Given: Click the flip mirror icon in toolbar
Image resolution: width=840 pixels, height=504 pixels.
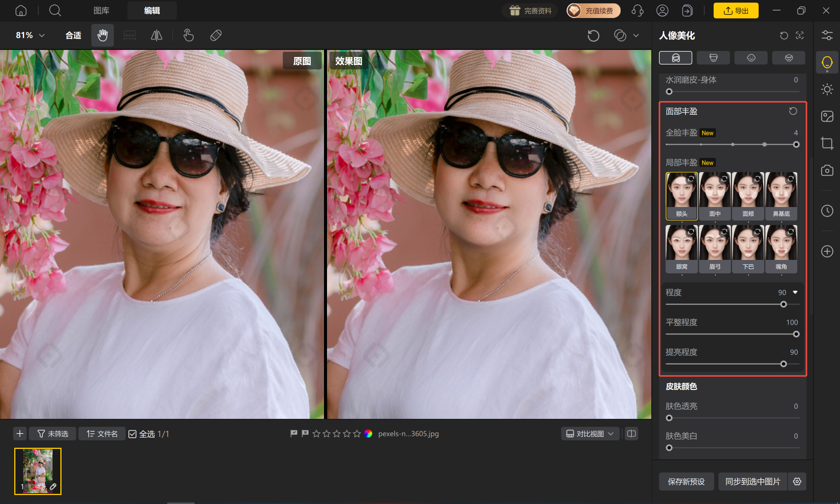Looking at the screenshot, I should [156, 35].
